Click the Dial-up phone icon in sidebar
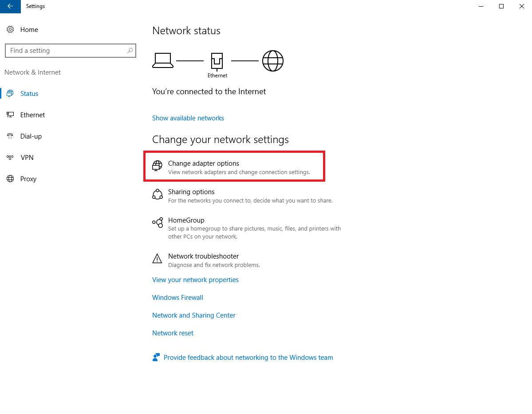 (x=10, y=136)
